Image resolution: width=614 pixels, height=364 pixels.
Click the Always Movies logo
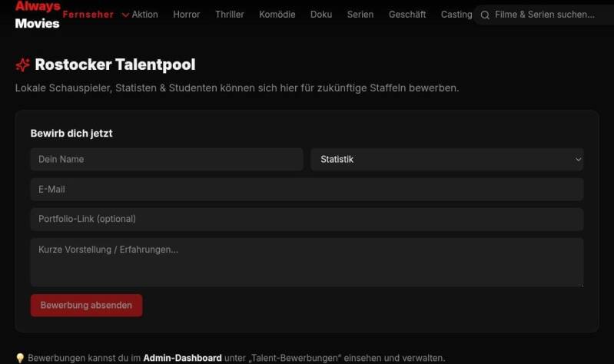(x=38, y=15)
